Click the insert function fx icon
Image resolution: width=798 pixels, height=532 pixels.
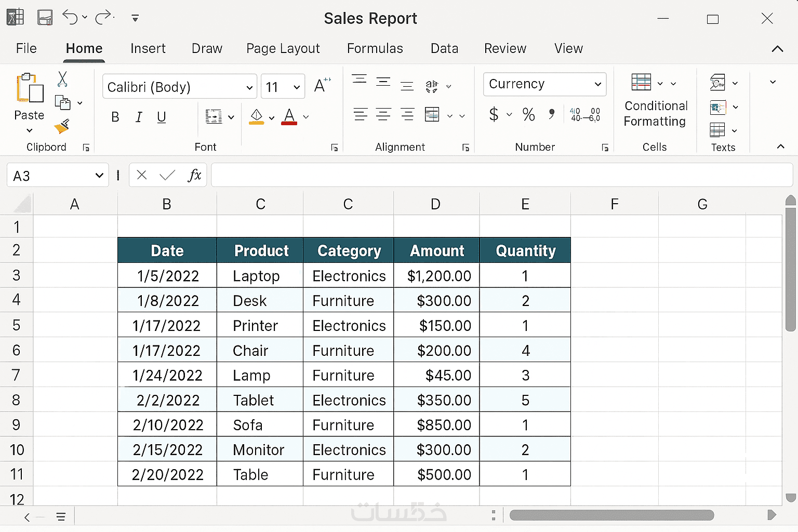(x=194, y=175)
